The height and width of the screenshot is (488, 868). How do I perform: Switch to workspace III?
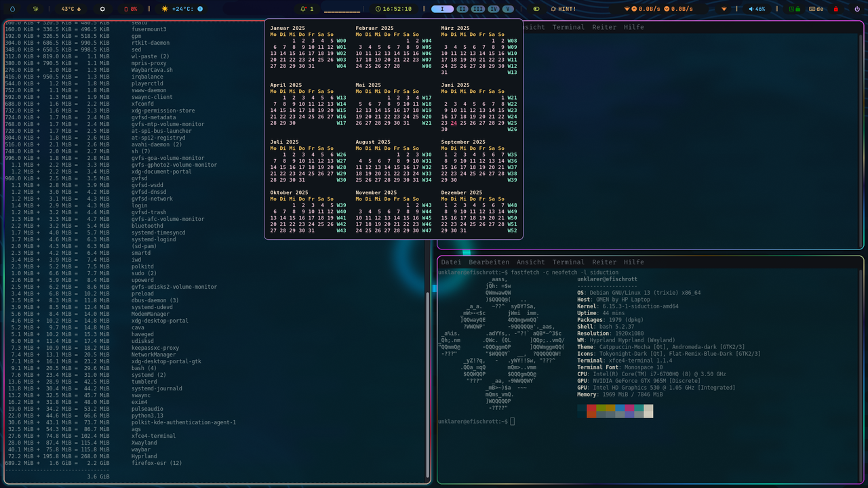click(x=478, y=9)
